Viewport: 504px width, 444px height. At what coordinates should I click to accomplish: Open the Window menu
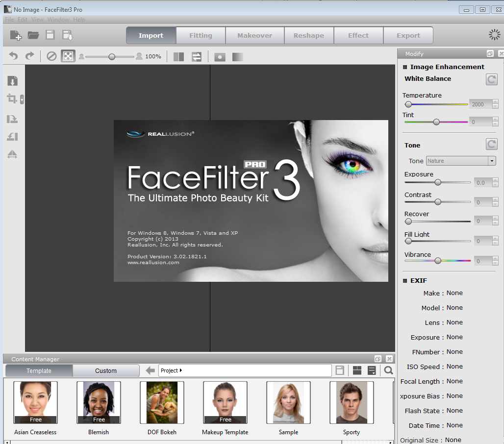(x=58, y=20)
